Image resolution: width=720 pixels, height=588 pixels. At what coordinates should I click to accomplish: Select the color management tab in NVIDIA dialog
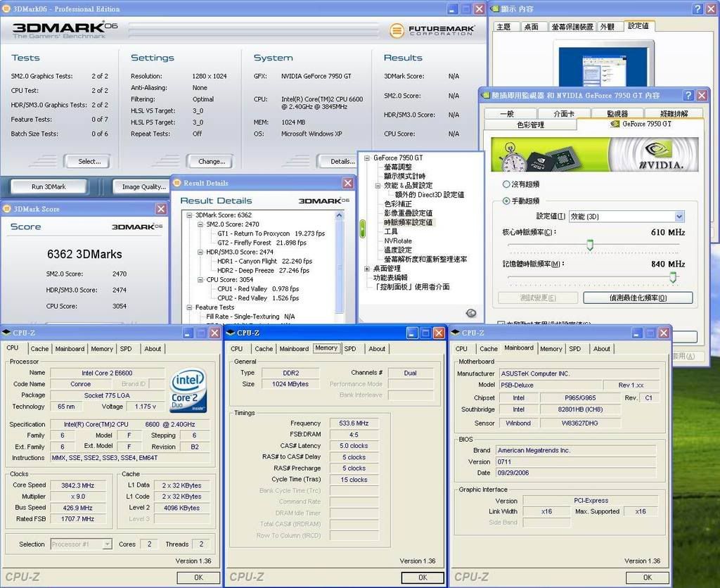(530, 124)
